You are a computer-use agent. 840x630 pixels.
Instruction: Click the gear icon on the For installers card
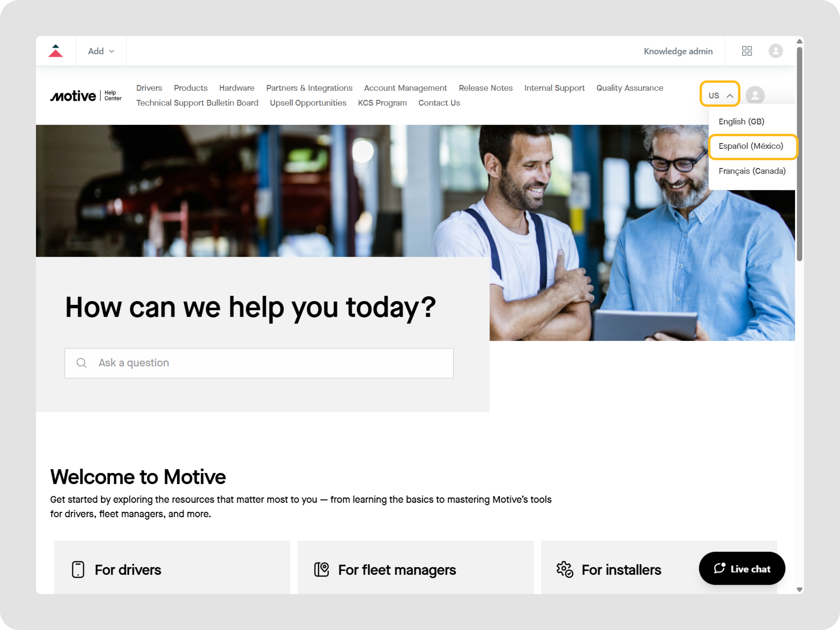point(564,569)
